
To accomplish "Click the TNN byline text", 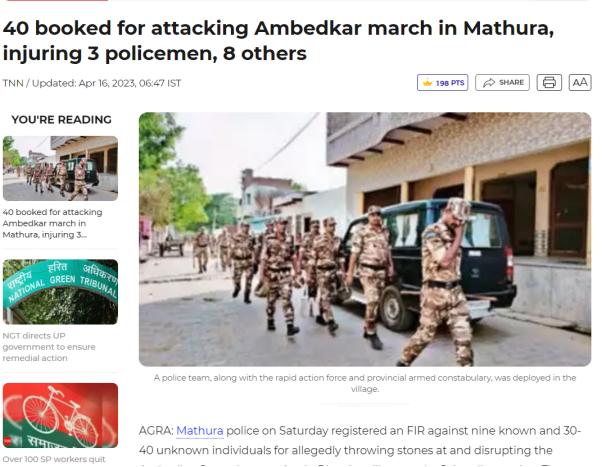I will point(13,83).
